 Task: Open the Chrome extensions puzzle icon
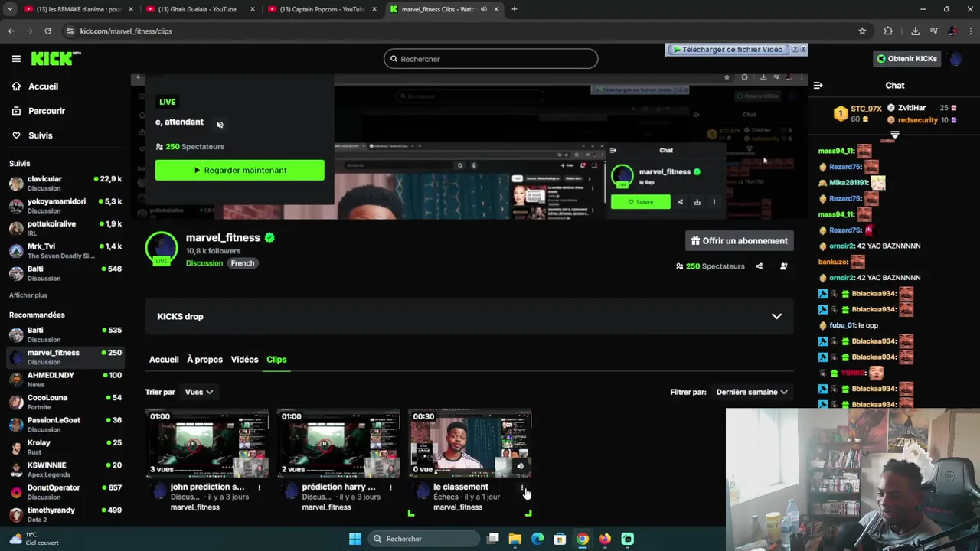point(888,31)
